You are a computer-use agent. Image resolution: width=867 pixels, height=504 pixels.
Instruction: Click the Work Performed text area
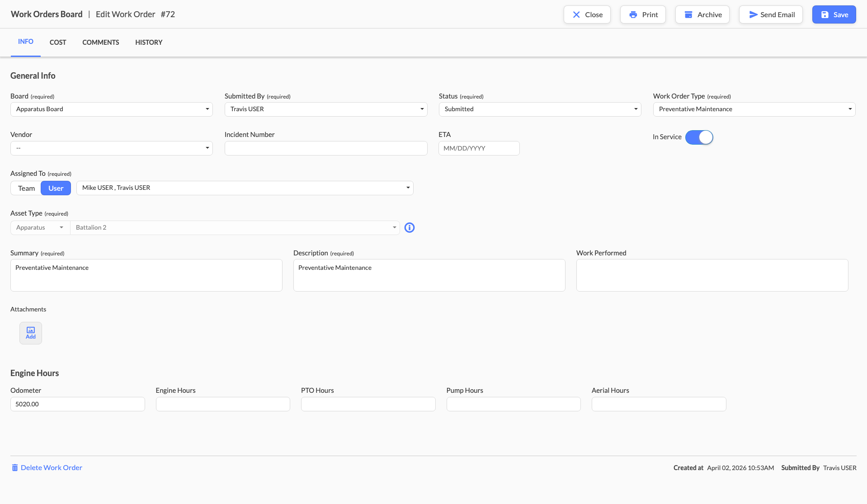[712, 275]
